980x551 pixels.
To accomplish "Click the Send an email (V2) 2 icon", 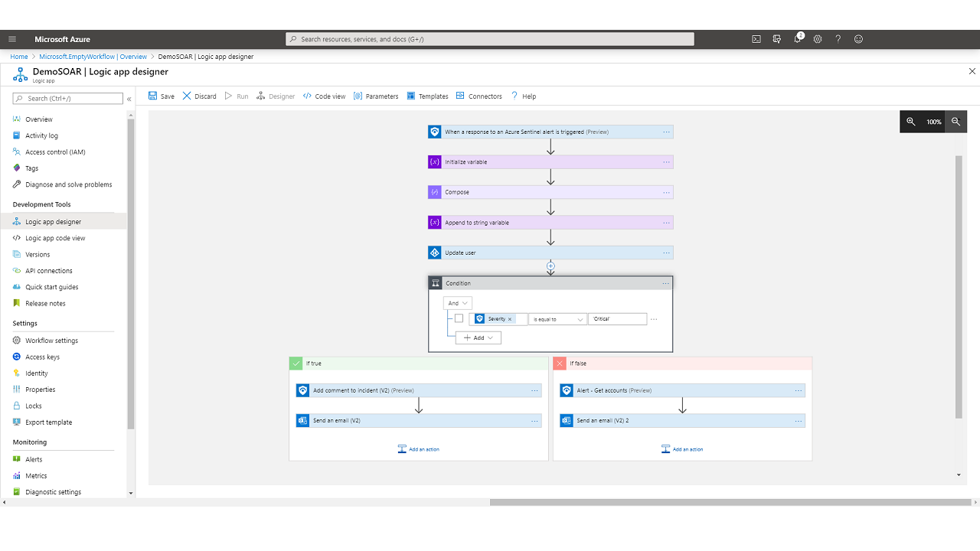I will point(567,420).
